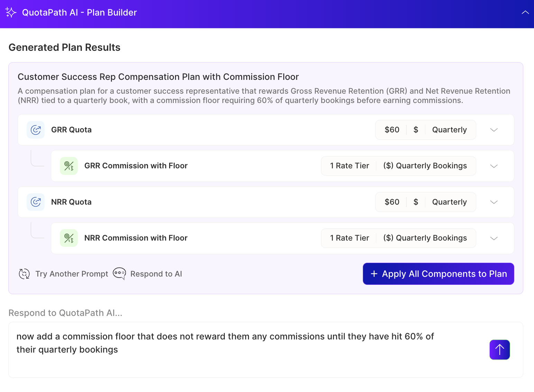
Task: Select 1 Rate Tier on GRR Commission row
Action: [x=349, y=166]
